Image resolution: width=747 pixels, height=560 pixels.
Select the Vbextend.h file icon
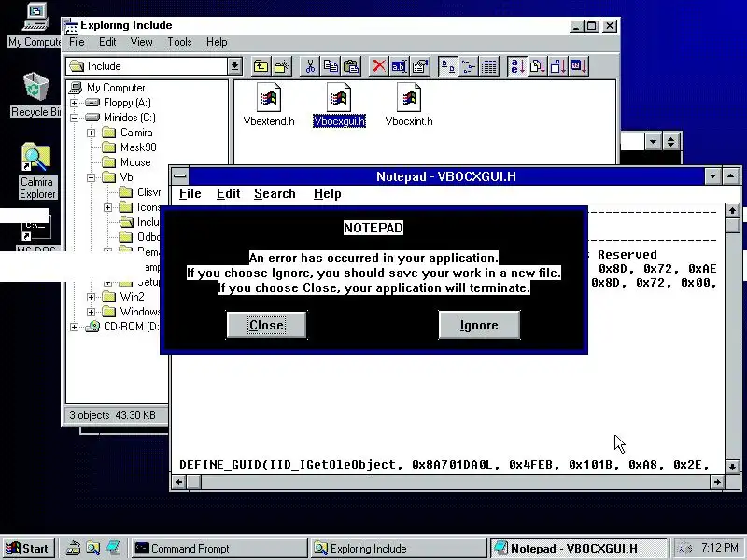click(x=269, y=97)
